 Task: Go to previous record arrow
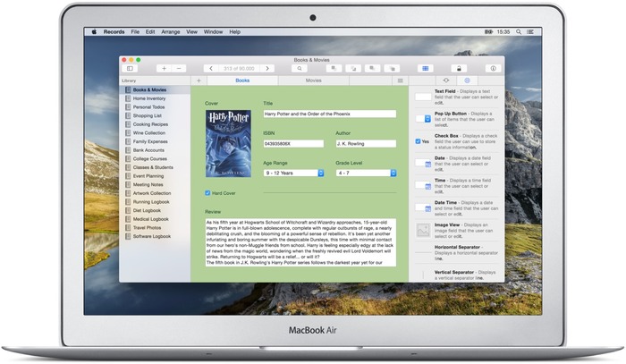point(211,69)
